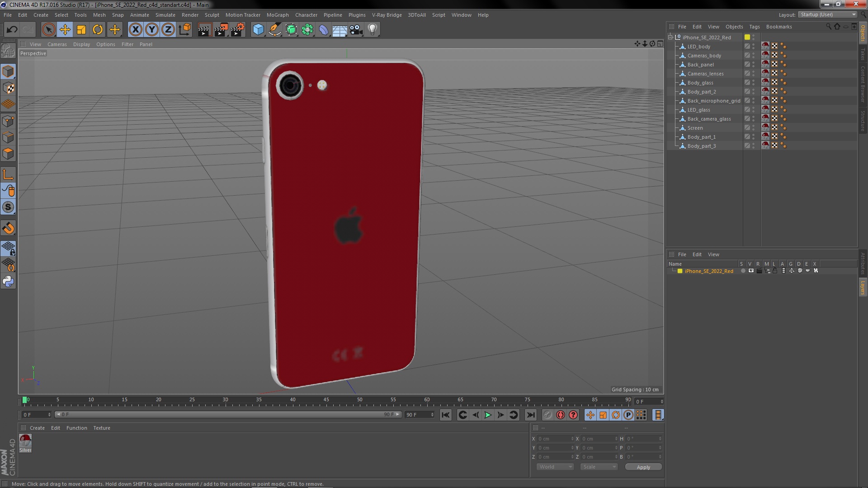
Task: Open the Simulate menu
Action: (165, 15)
